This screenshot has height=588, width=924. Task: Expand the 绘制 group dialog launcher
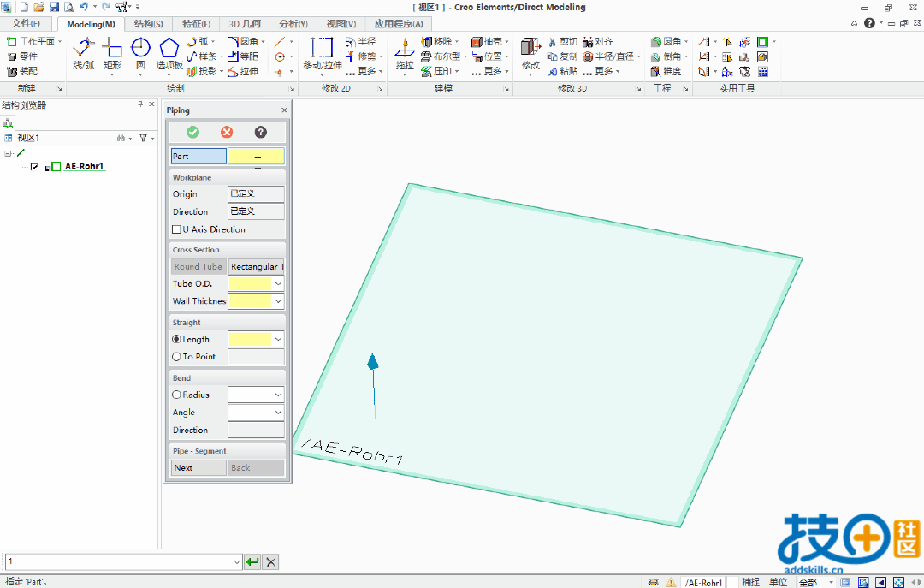coord(292,89)
